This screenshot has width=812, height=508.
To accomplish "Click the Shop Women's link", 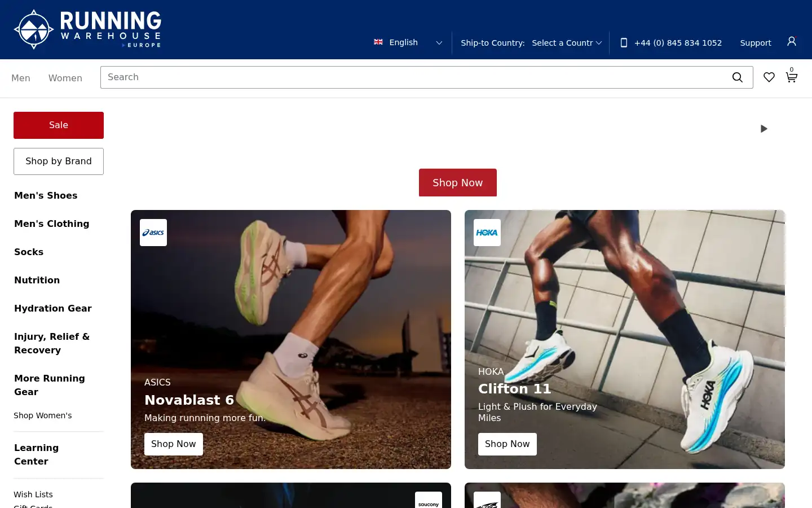I will click(x=43, y=415).
